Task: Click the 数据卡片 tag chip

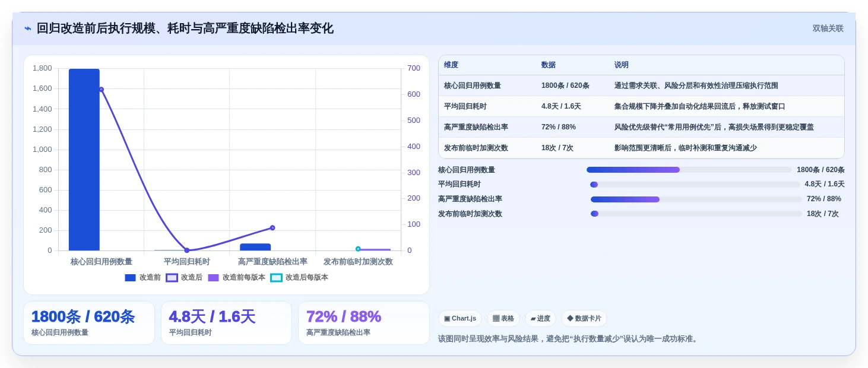Action: click(584, 319)
